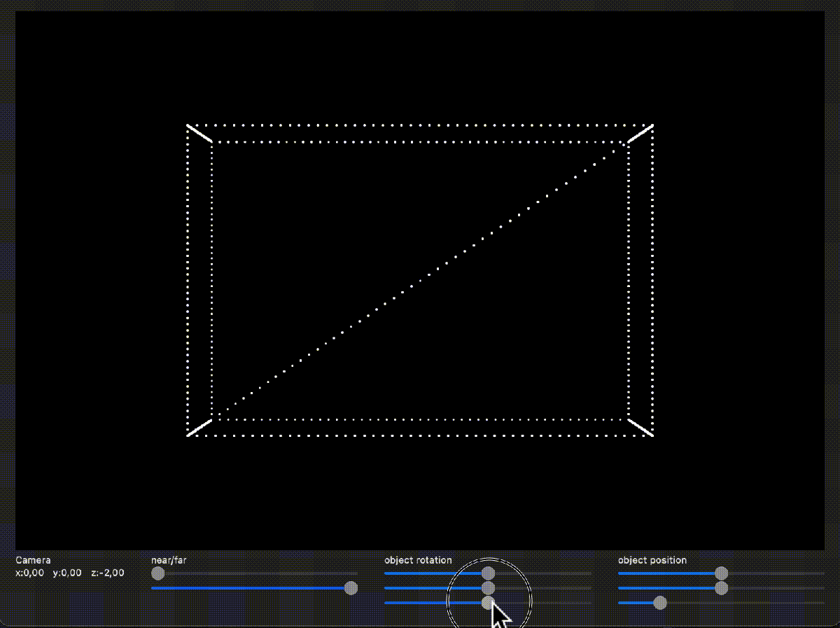Click the top-left corner edge of the wireframe
Screen dimensions: 840x628
pyautogui.click(x=199, y=133)
